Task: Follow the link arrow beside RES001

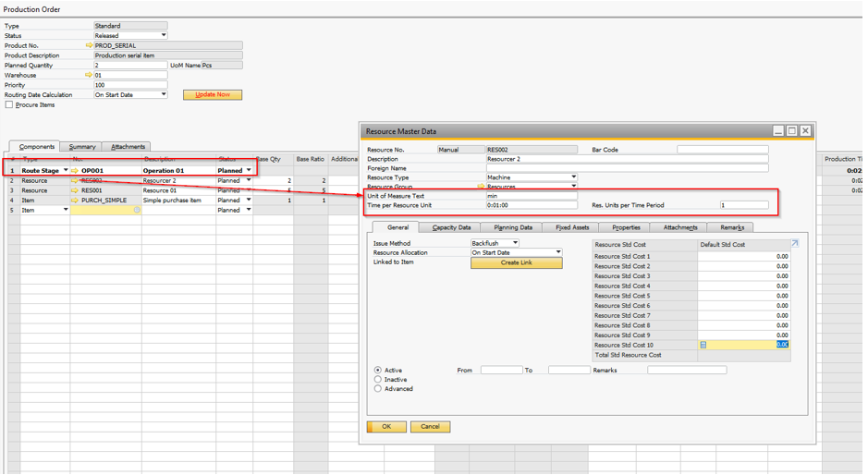Action: tap(75, 190)
